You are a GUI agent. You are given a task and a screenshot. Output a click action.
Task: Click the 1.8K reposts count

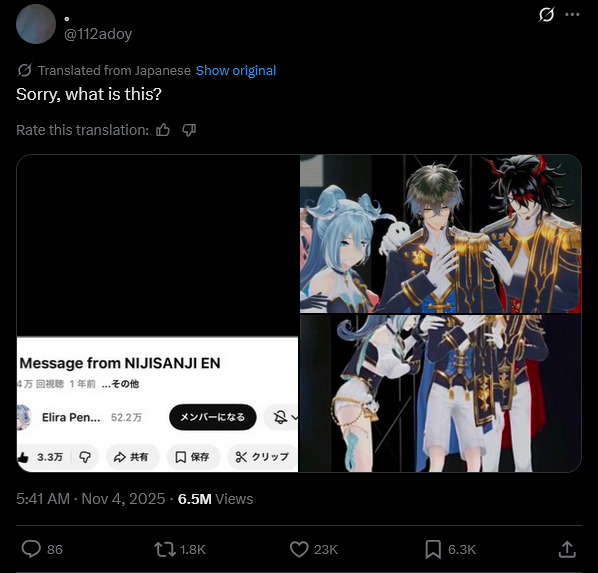coord(193,549)
